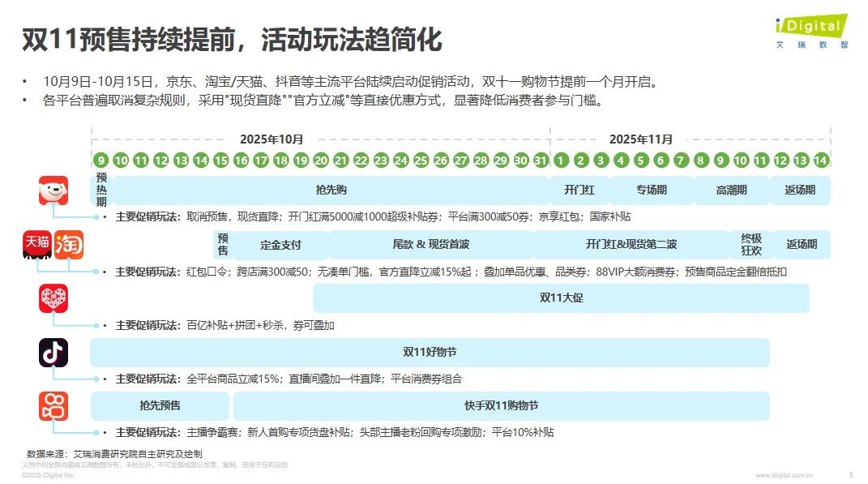This screenshot has width=868, height=484.
Task: Select the Pinduoduo logo icon
Action: pyautogui.click(x=53, y=298)
